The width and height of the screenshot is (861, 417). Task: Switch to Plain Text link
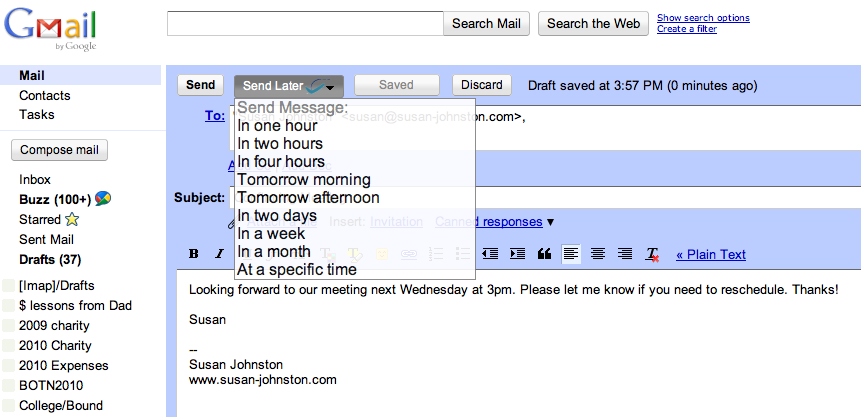711,254
